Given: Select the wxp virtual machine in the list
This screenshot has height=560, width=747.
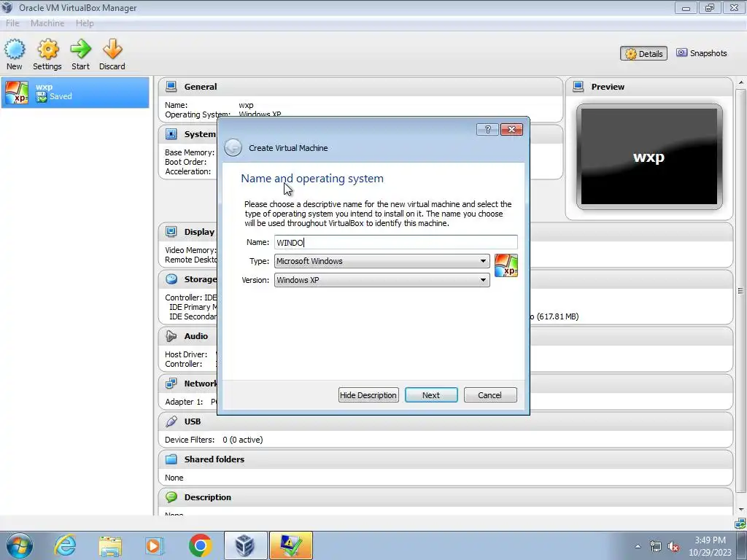Looking at the screenshot, I should (x=75, y=92).
